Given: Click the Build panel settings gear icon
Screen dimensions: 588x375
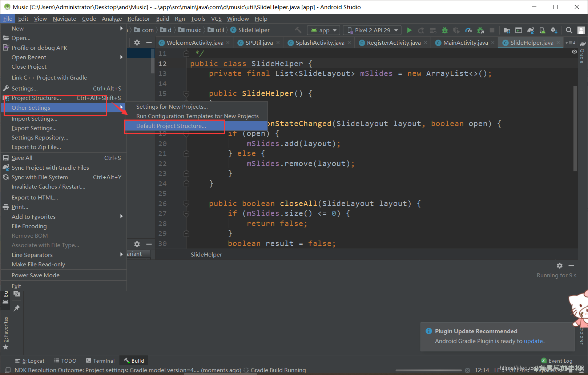Looking at the screenshot, I should tap(560, 266).
